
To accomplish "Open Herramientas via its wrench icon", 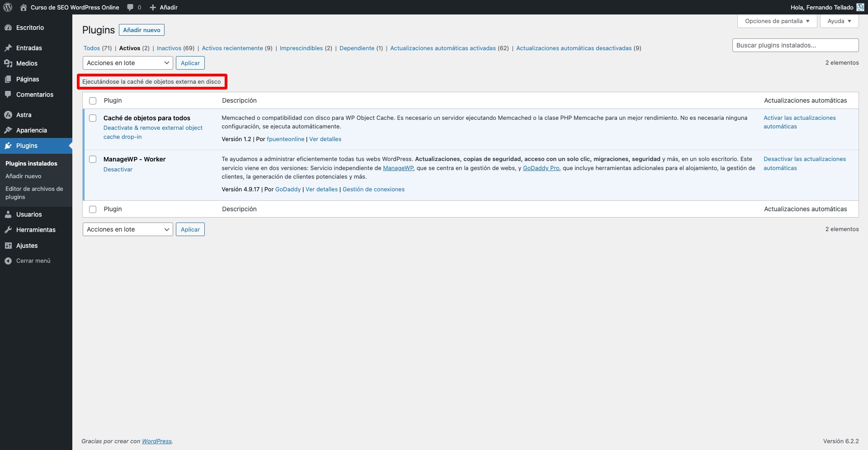I will [x=8, y=230].
